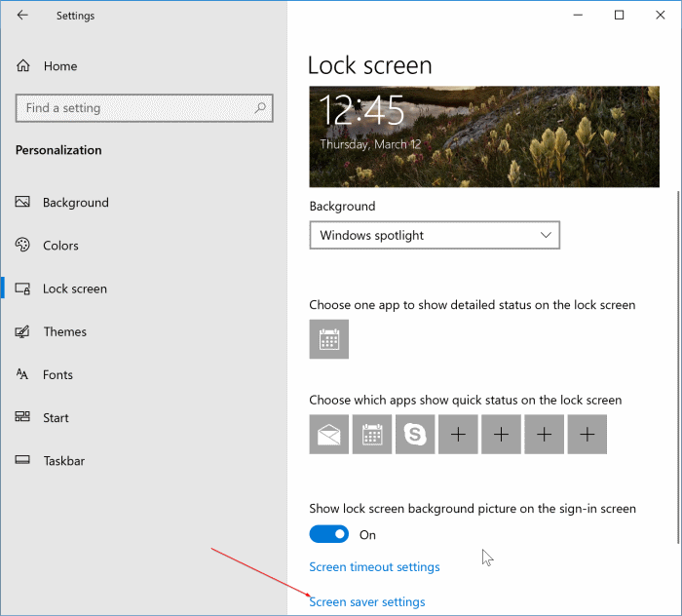Image resolution: width=682 pixels, height=616 pixels.
Task: Go back with the Settings back arrow
Action: 22,16
